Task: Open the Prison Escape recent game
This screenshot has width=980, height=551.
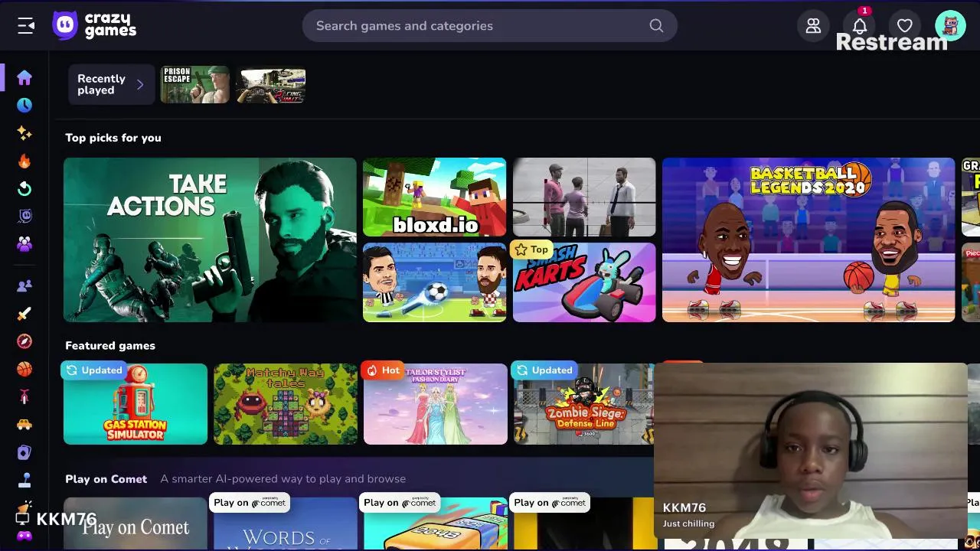Action: coord(195,84)
